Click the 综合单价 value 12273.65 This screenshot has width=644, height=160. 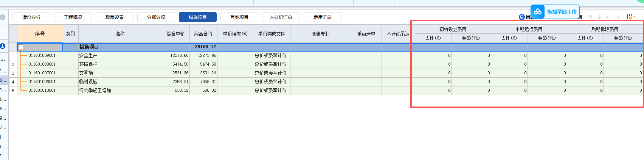176,55
